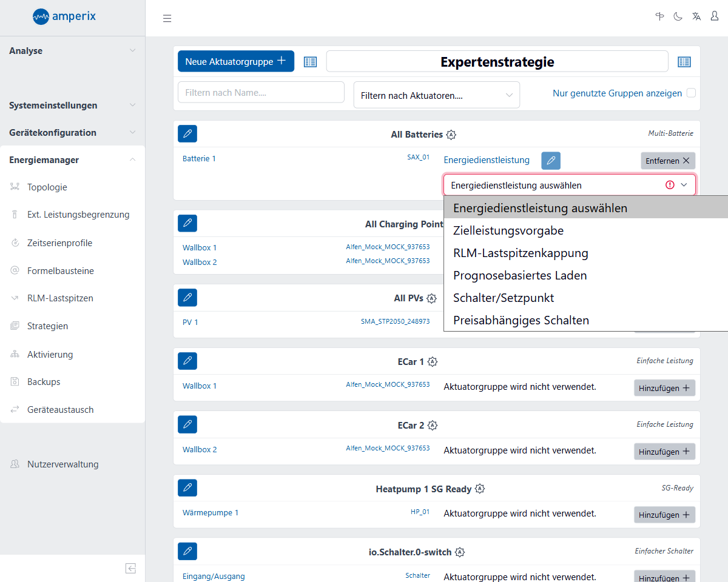This screenshot has width=728, height=582.
Task: Toggle dark mode moon icon
Action: point(678,16)
